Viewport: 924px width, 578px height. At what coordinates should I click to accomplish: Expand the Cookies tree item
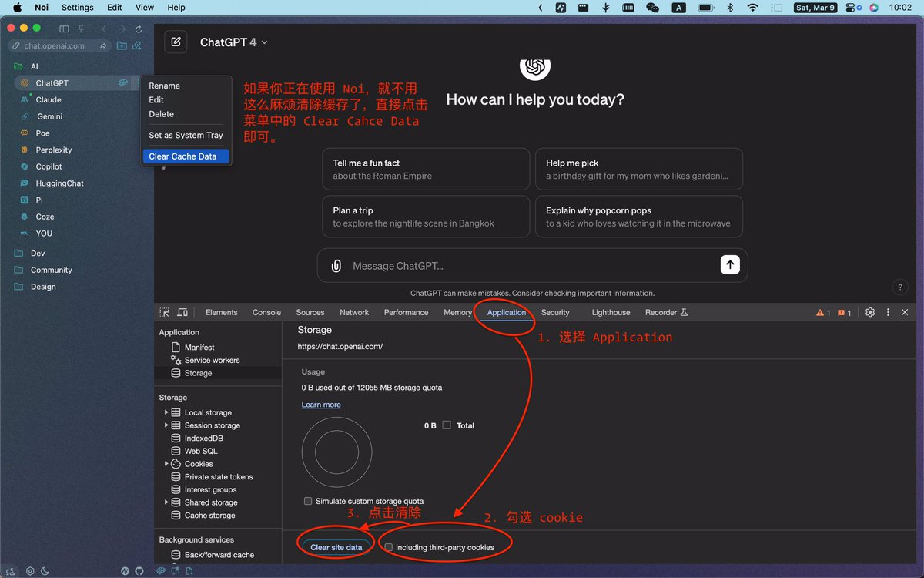(166, 464)
